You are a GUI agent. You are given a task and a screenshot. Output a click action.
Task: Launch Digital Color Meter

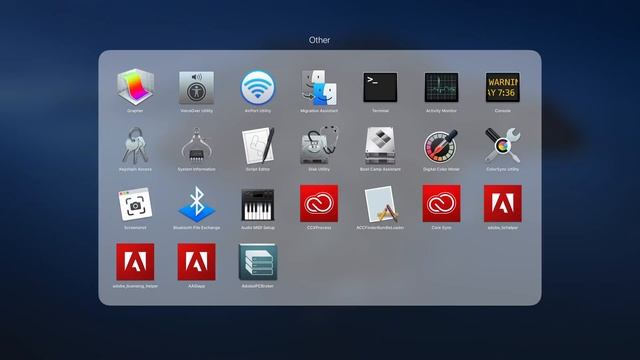[x=441, y=146]
